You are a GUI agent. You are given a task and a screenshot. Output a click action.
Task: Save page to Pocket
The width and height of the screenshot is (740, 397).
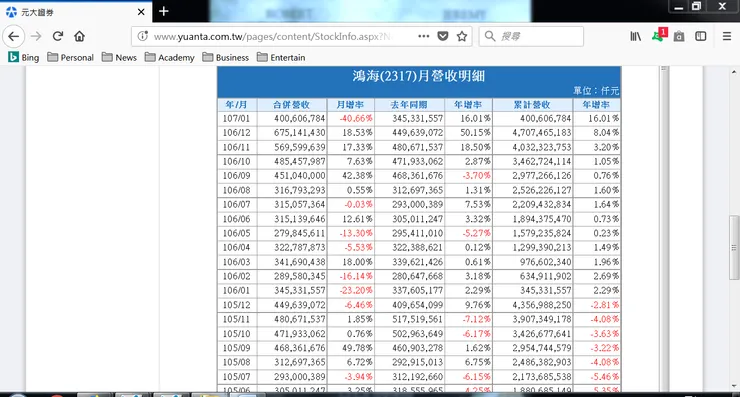click(443, 36)
